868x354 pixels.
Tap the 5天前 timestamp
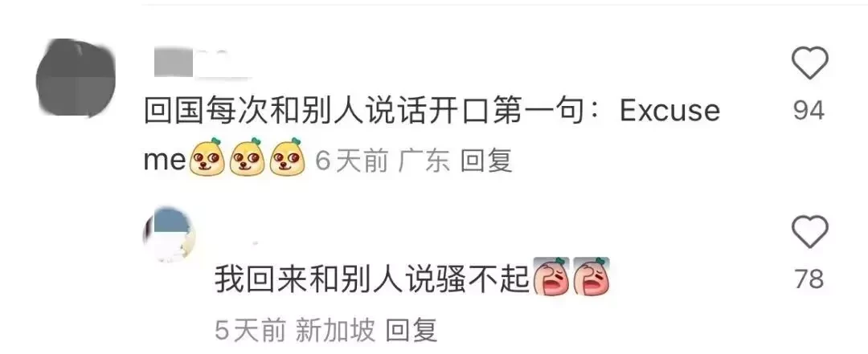(250, 331)
